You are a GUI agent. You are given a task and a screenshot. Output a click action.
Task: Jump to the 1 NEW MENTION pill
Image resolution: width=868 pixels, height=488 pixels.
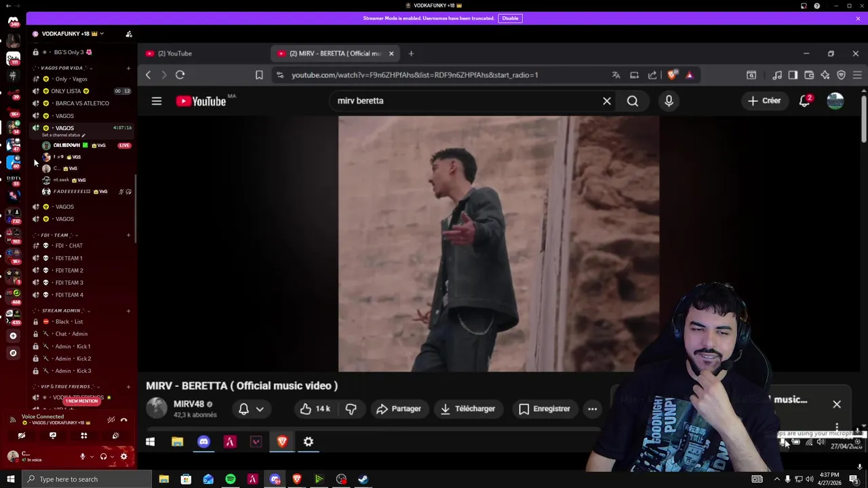point(81,401)
